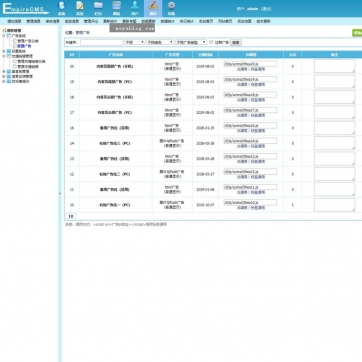The image size is (362, 362).
Task: Tick the 过期广告 expired ads checkbox
Action: (211, 42)
